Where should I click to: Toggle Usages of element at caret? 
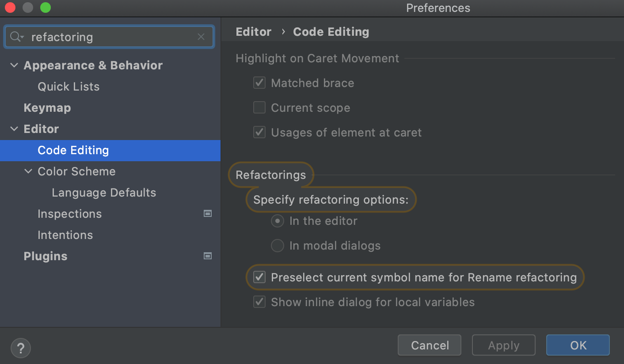259,133
